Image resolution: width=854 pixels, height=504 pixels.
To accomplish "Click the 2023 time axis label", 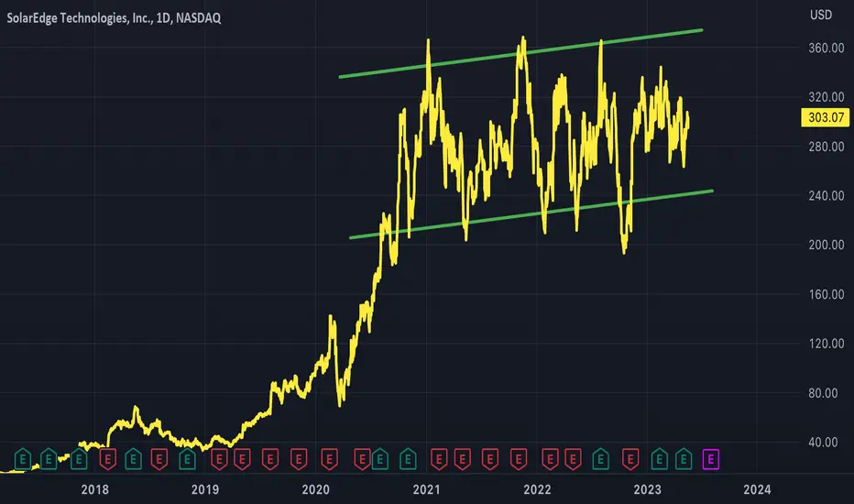I will coord(647,489).
